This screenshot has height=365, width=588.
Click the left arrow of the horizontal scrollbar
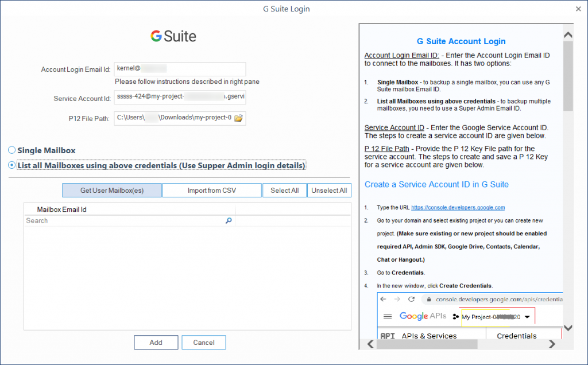370,344
